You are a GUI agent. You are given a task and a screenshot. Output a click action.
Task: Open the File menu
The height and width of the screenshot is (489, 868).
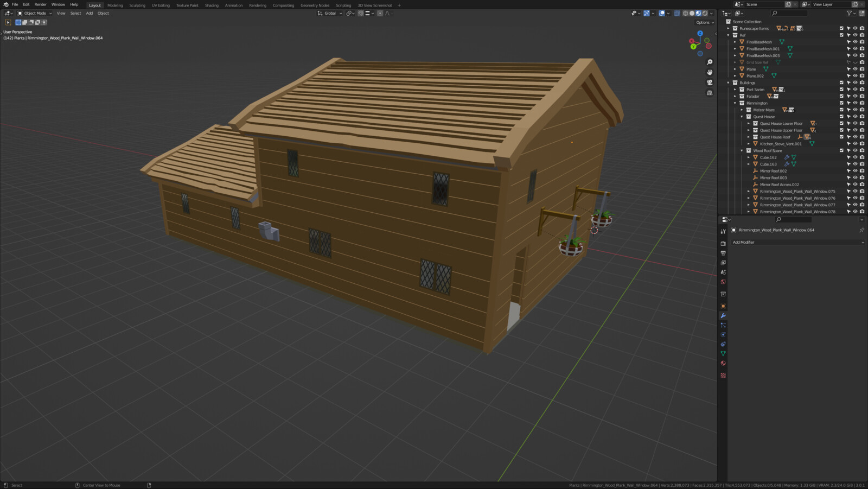[x=15, y=4]
